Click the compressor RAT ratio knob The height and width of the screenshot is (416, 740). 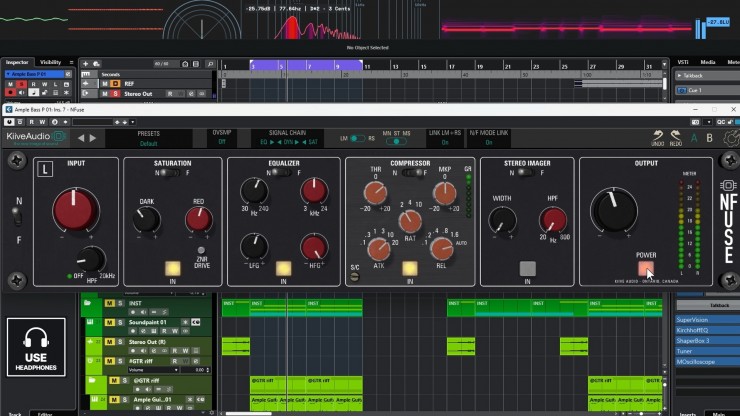(x=409, y=221)
